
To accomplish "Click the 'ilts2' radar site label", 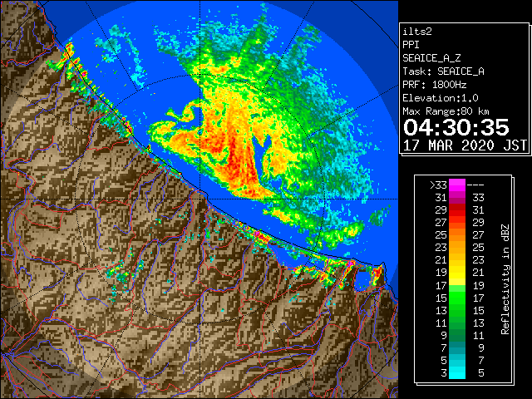I will coord(417,32).
